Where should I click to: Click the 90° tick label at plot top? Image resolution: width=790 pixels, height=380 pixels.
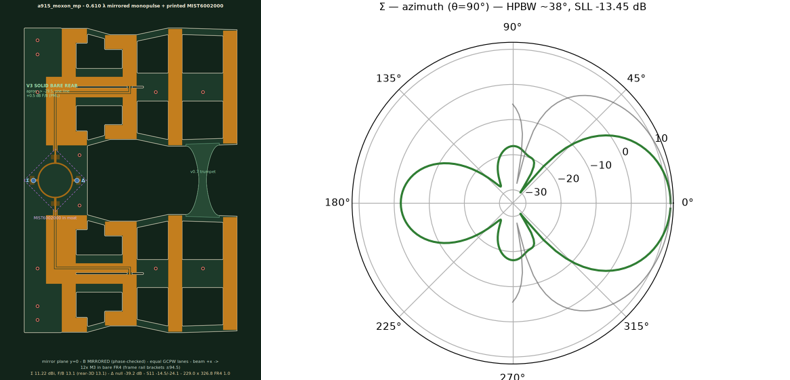[x=512, y=27]
